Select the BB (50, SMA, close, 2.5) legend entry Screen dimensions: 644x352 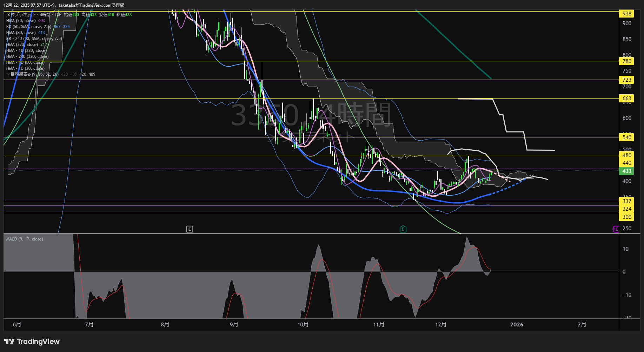29,27
